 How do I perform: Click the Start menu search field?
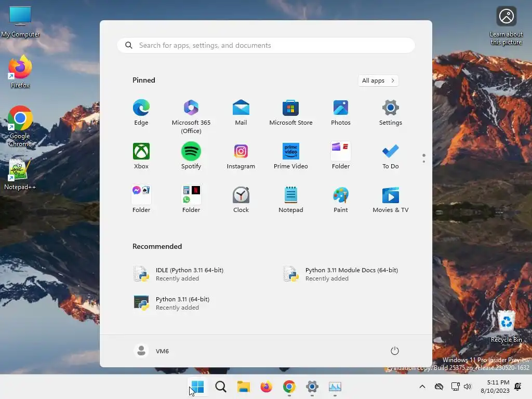265,46
